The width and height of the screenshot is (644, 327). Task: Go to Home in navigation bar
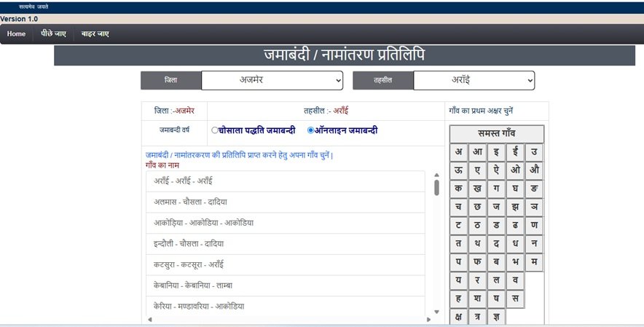click(16, 34)
